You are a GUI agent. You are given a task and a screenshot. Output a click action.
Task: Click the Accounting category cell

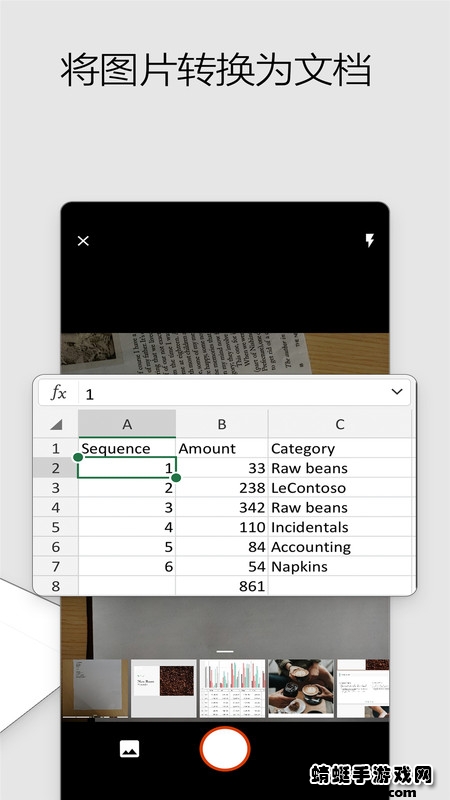(340, 547)
